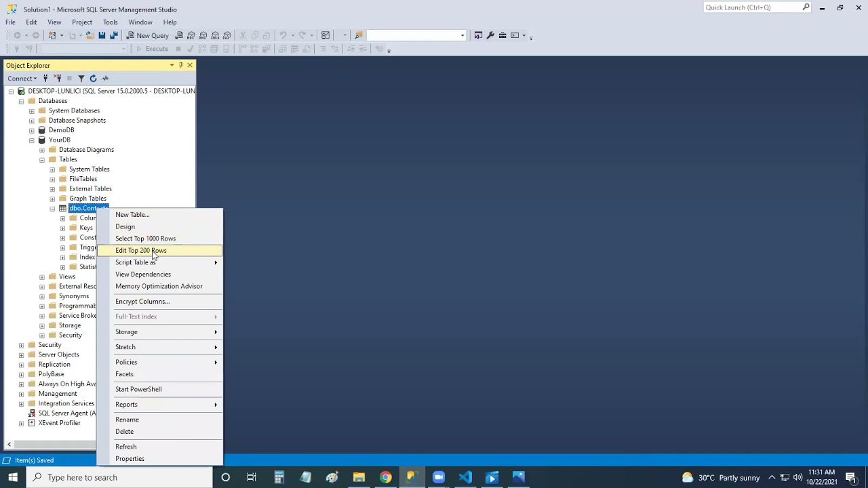This screenshot has width=868, height=488.
Task: Choose Design from context menu
Action: pos(159,226)
